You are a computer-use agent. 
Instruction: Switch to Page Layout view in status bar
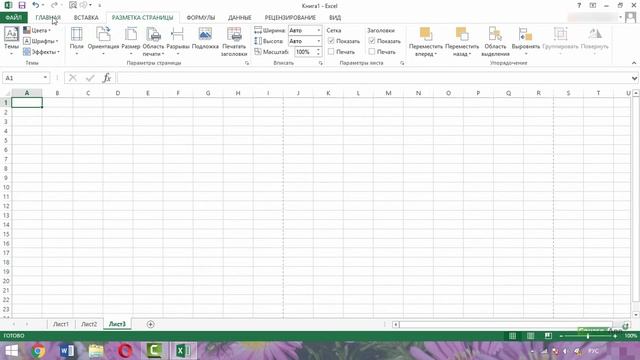tap(530, 336)
